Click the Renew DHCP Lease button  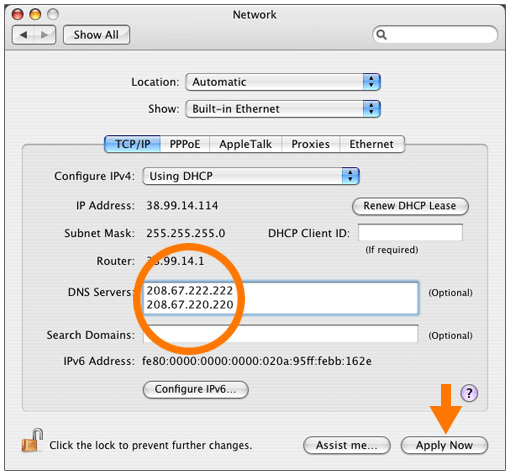[410, 206]
